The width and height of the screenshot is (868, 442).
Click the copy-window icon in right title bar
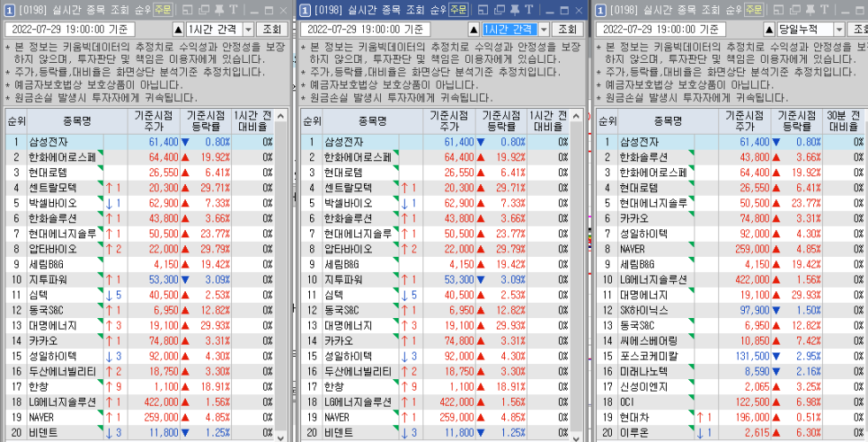pos(793,10)
